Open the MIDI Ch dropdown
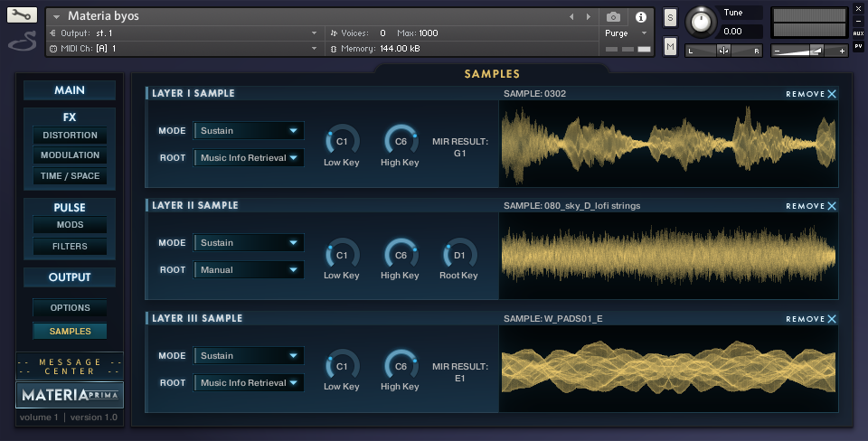 184,49
